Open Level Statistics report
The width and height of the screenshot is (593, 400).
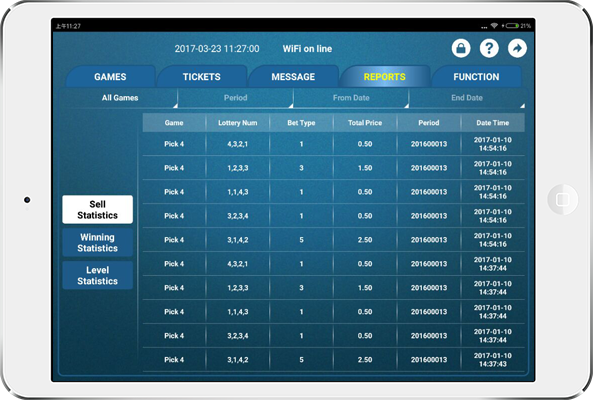pos(98,275)
